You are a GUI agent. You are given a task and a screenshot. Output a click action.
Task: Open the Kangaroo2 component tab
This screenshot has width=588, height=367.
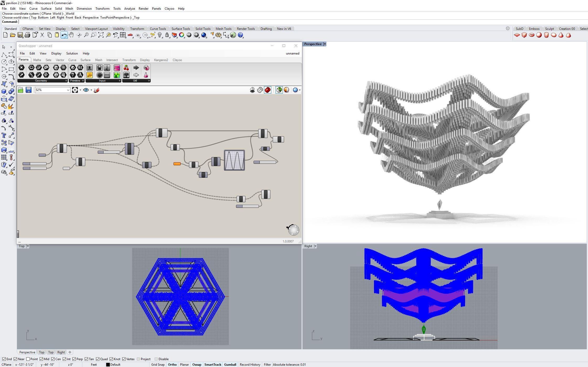(x=161, y=60)
